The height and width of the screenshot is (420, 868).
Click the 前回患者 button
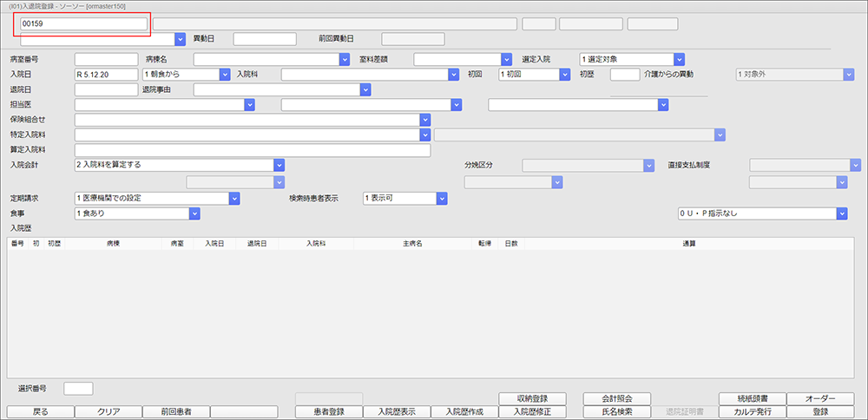point(175,411)
